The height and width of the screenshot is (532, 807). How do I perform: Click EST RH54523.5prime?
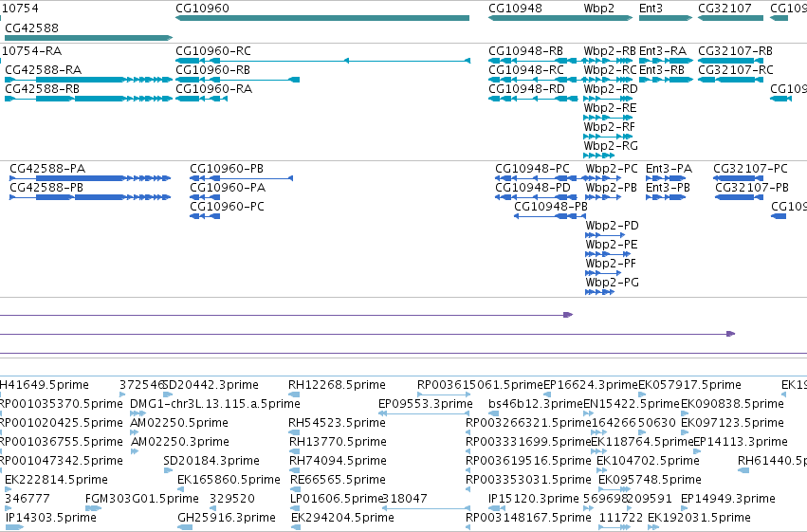tap(337, 423)
